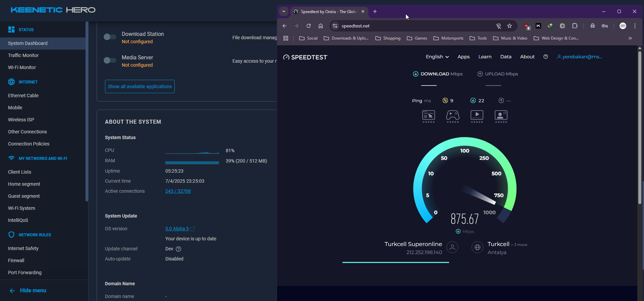The image size is (644, 301).
Task: Open the yerebakan account link
Action: (x=580, y=57)
